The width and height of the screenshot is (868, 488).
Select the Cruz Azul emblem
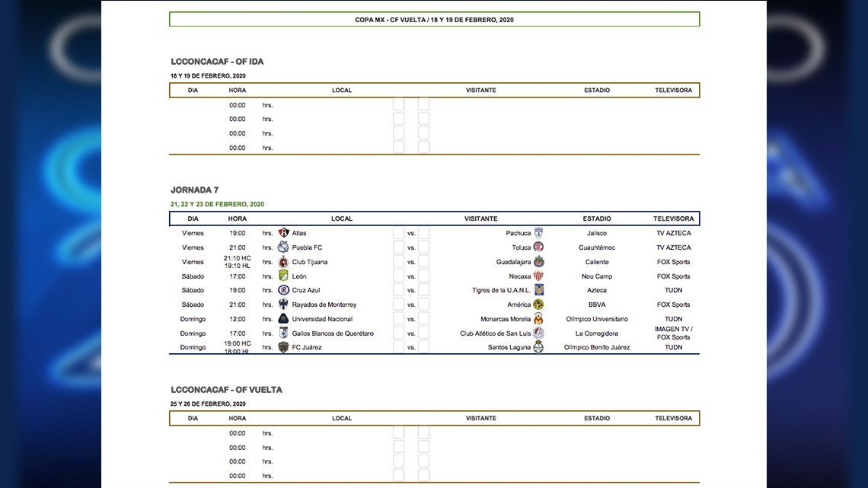click(x=283, y=290)
